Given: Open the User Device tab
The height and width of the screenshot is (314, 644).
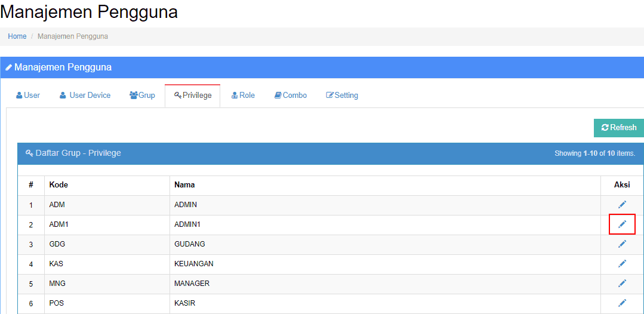Looking at the screenshot, I should click(x=85, y=96).
